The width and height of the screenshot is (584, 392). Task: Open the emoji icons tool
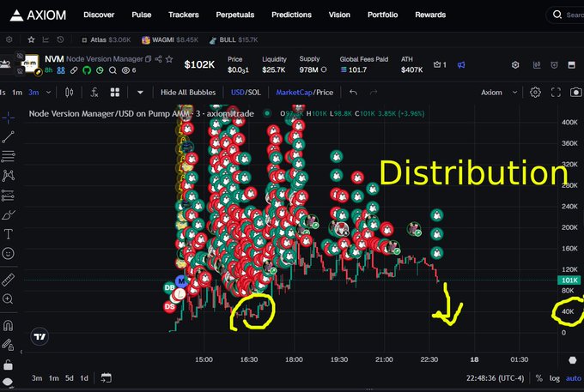tap(9, 253)
